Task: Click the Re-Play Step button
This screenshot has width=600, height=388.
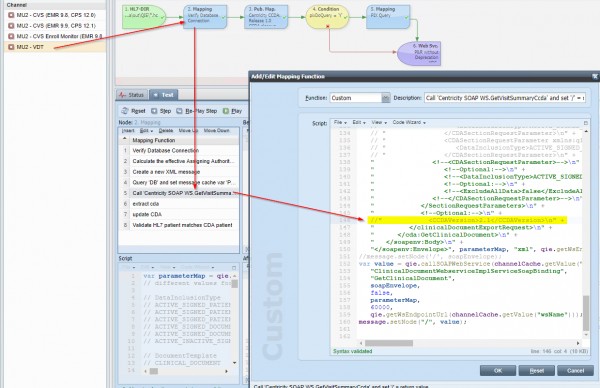Action: 197,111
